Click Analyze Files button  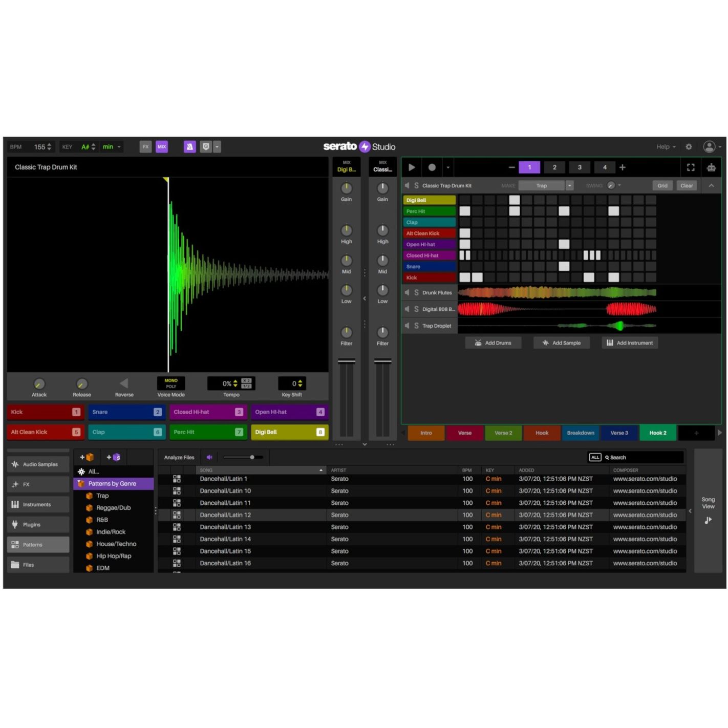179,457
